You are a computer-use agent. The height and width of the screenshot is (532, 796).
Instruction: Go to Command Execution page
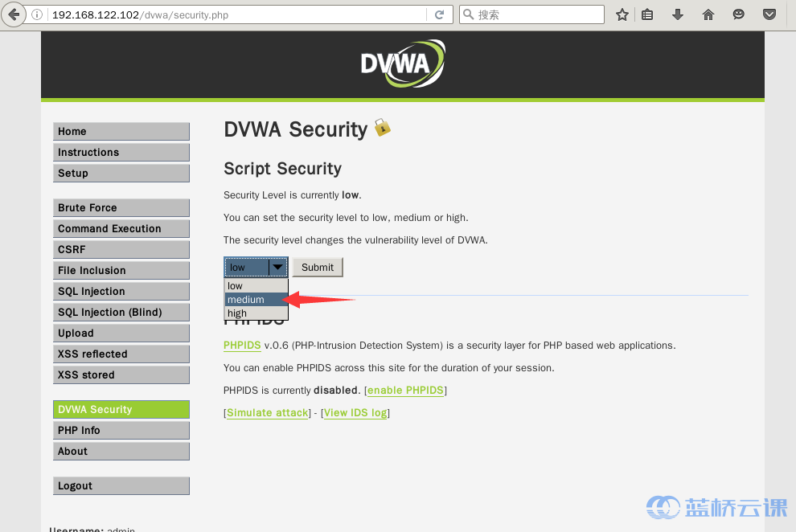121,228
